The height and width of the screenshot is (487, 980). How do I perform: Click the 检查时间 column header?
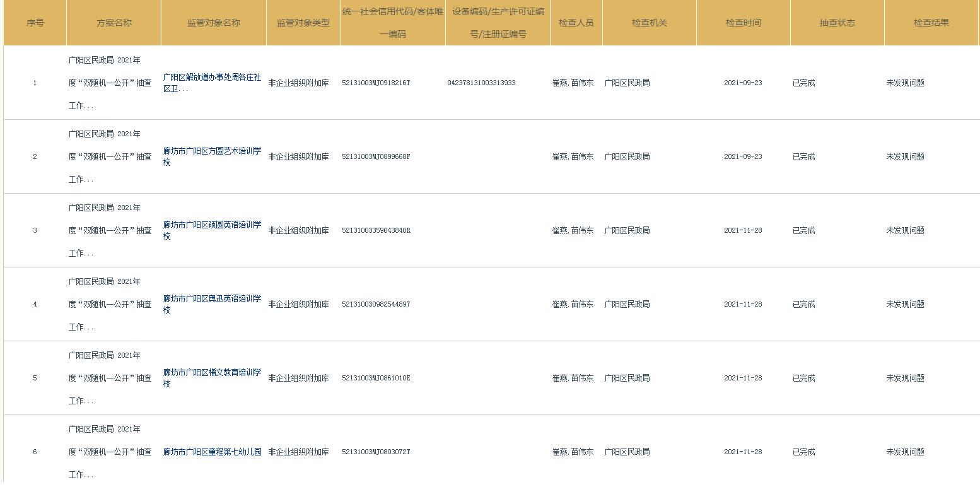pos(744,23)
